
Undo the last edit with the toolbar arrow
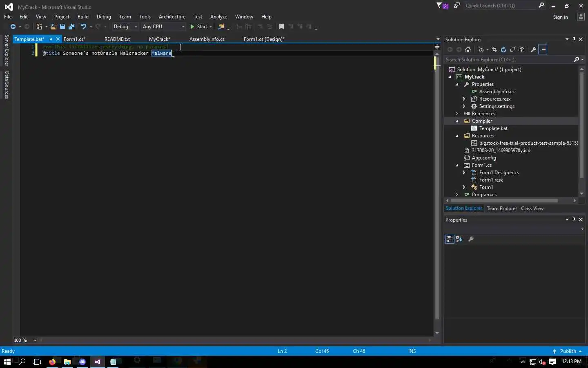(x=83, y=27)
